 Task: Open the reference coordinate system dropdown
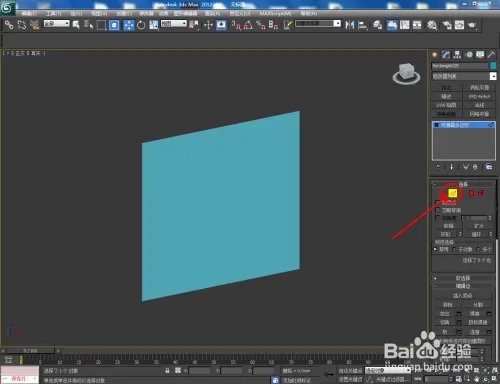click(174, 23)
